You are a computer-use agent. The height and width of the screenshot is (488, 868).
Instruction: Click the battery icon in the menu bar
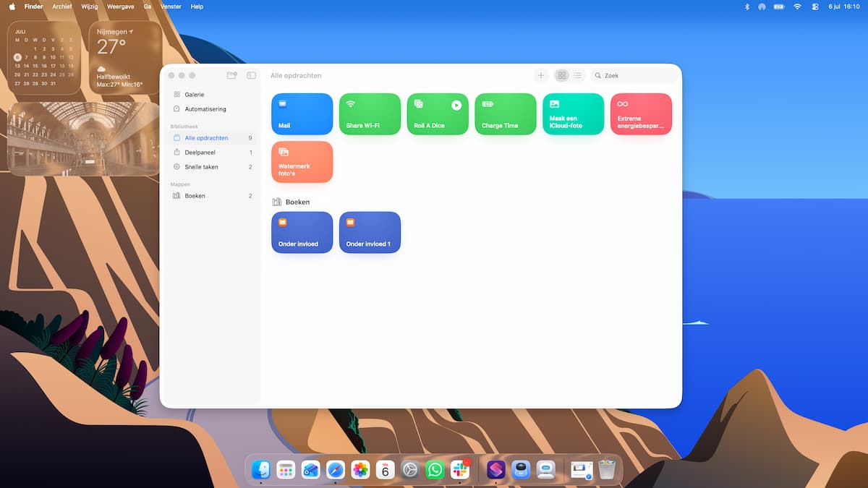point(779,7)
